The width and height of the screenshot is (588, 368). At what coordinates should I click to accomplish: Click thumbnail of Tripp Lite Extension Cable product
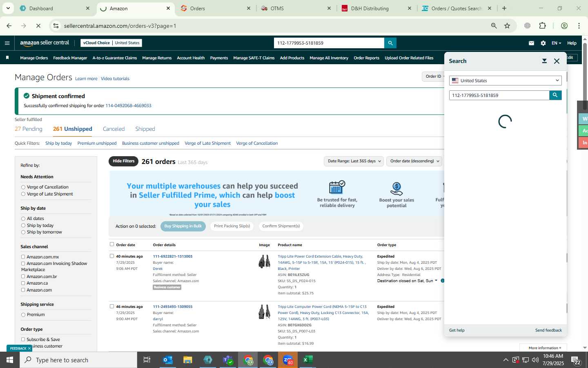pos(265,261)
